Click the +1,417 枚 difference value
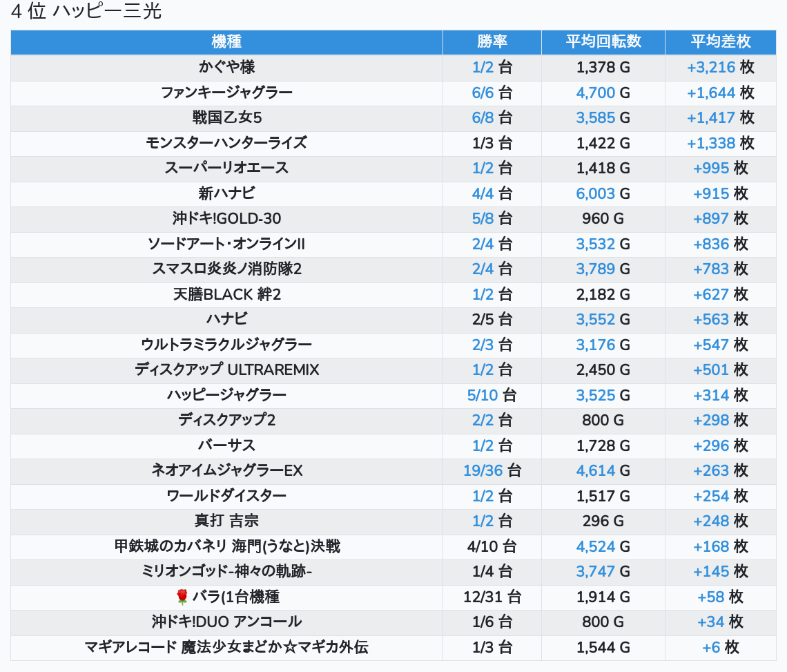787x672 pixels. [721, 118]
